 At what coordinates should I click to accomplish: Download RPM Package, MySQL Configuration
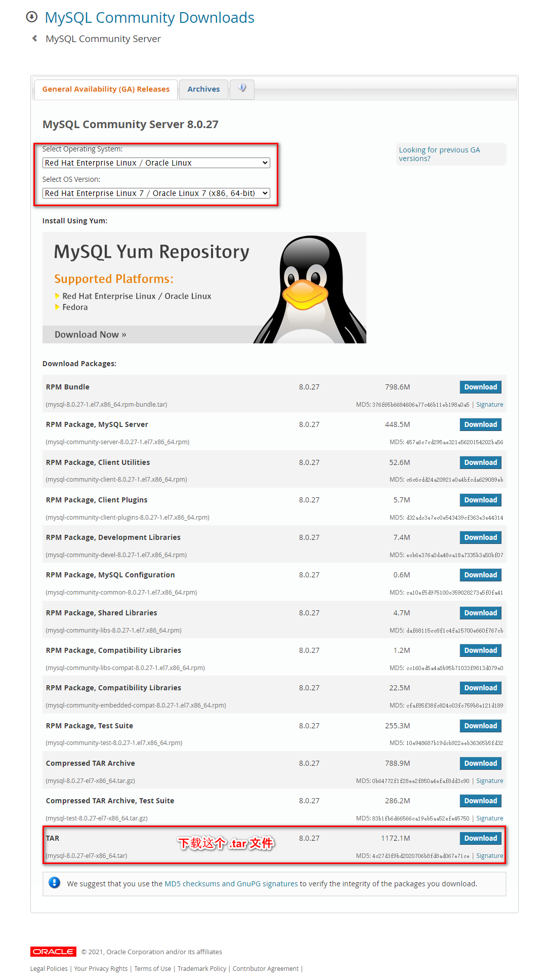tap(481, 575)
